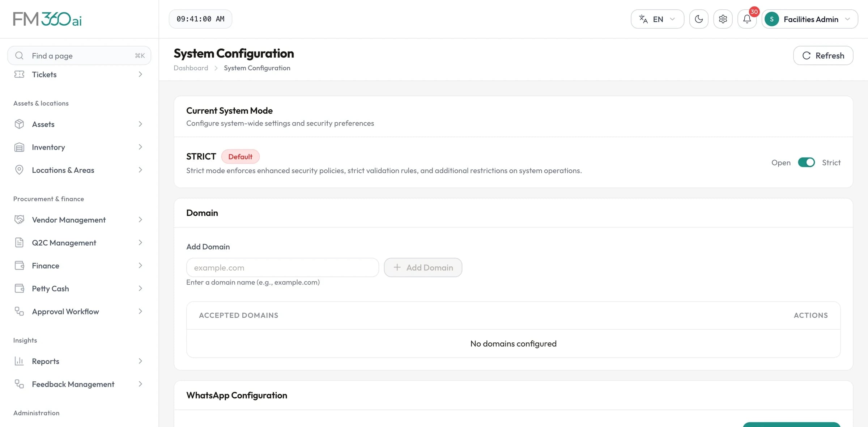This screenshot has width=868, height=427.
Task: Click the Q2C Management document icon
Action: [x=19, y=242]
